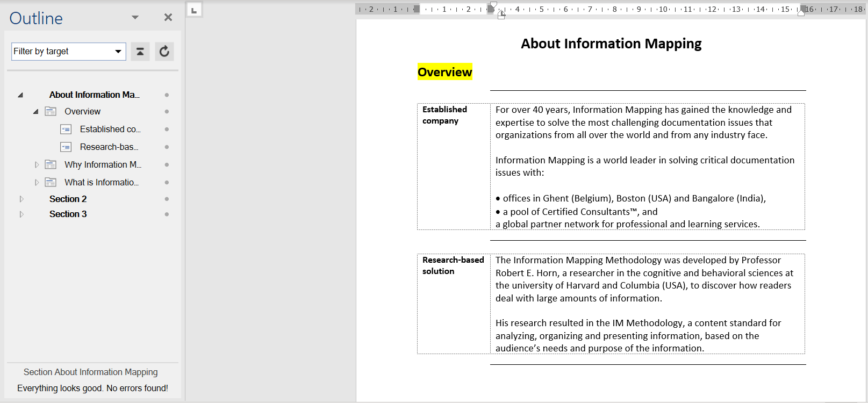The image size is (868, 403).
Task: Click status dot next to Overview
Action: pos(167,112)
